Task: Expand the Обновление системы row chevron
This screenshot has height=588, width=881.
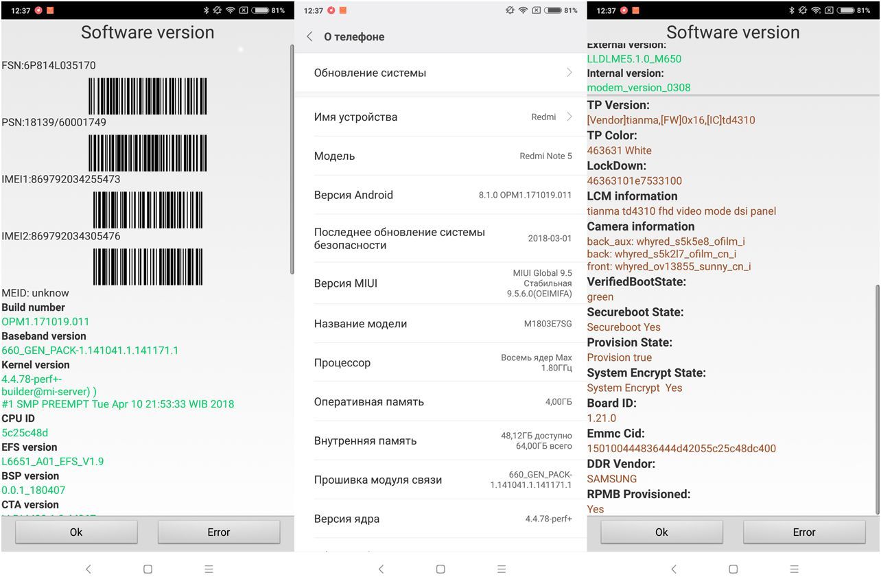Action: coord(569,72)
